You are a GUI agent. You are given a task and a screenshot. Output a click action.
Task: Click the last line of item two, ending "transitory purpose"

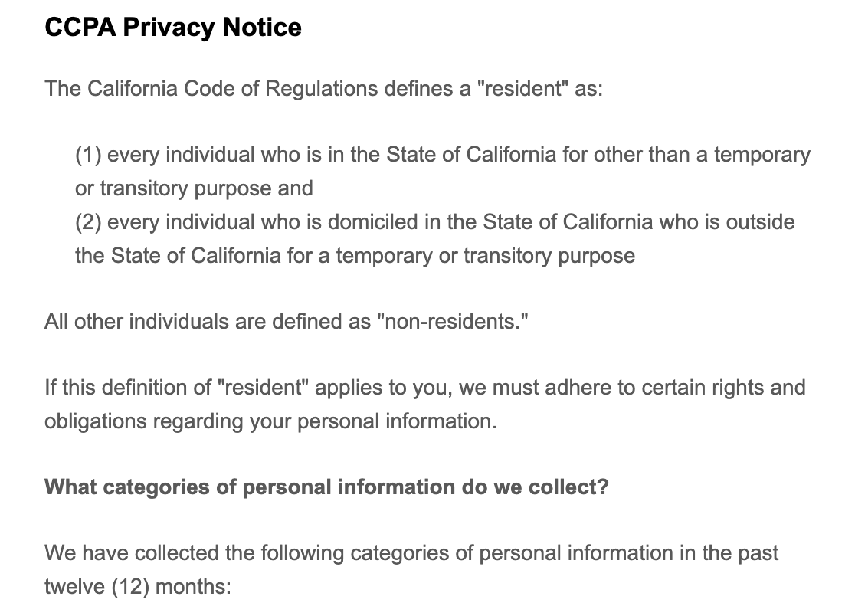click(355, 255)
